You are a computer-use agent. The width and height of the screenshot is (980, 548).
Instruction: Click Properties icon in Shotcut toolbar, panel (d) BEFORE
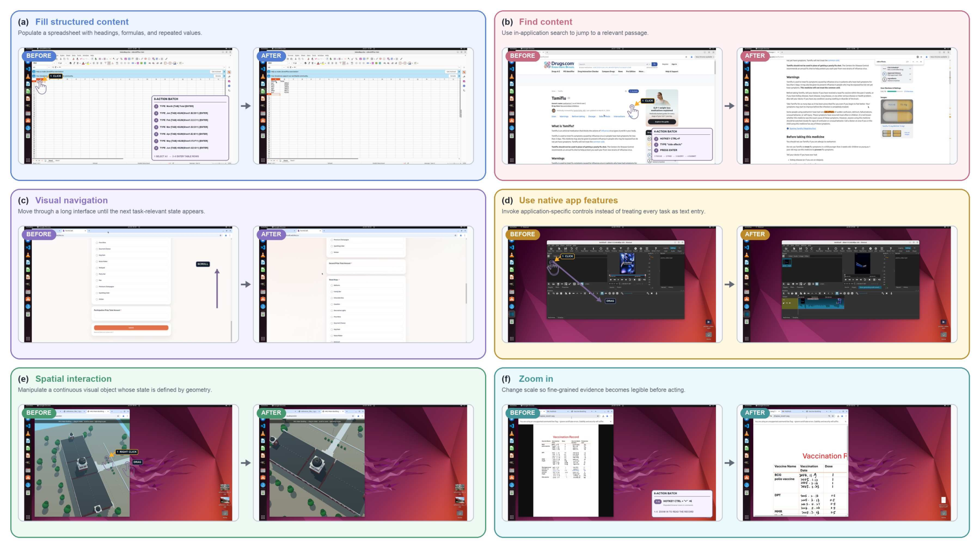593,249
